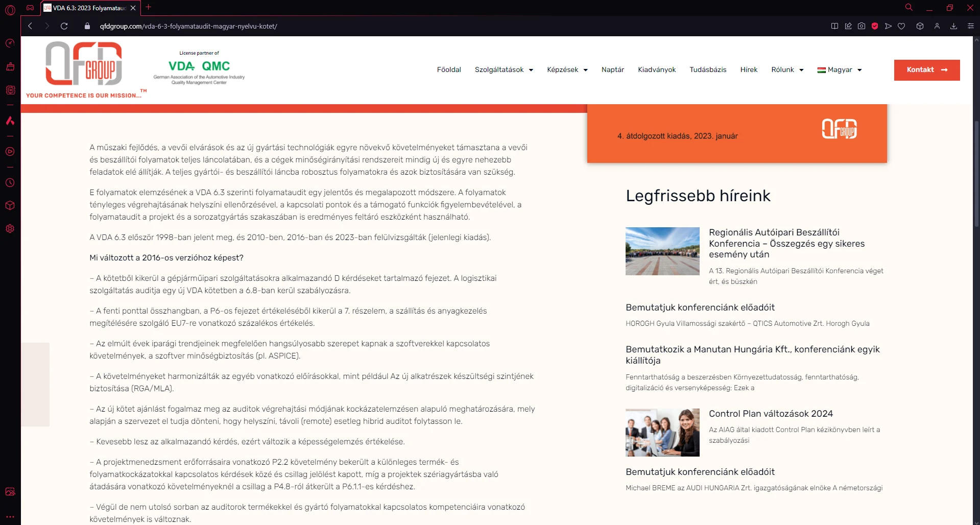Click the vertical page scrollbar
Image resolution: width=980 pixels, height=525 pixels.
(x=976, y=174)
